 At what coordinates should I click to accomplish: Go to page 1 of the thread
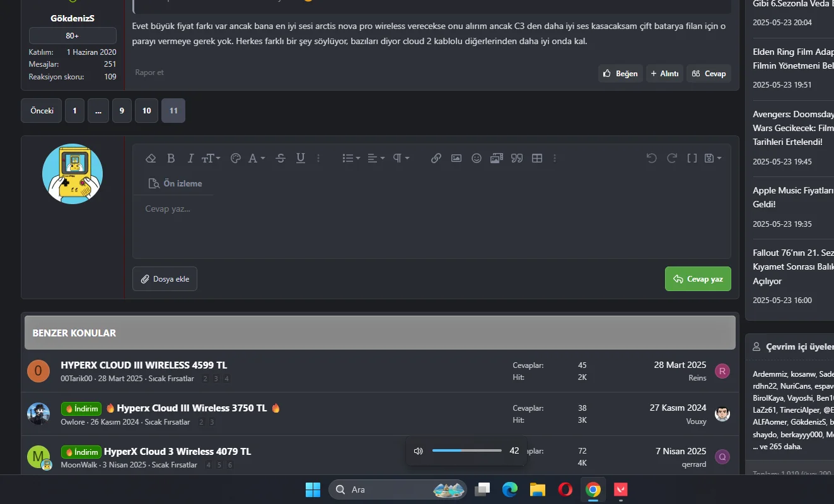click(74, 111)
